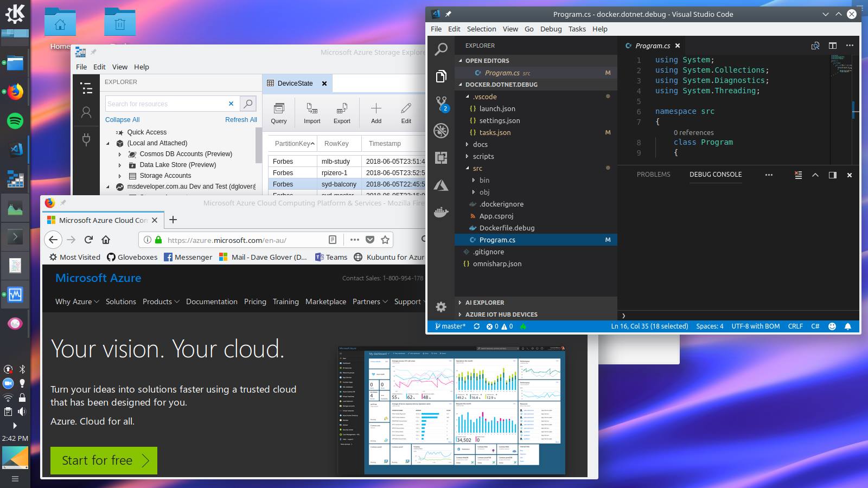Open the Azure view in VS Code
The image size is (868, 488).
pos(441,185)
